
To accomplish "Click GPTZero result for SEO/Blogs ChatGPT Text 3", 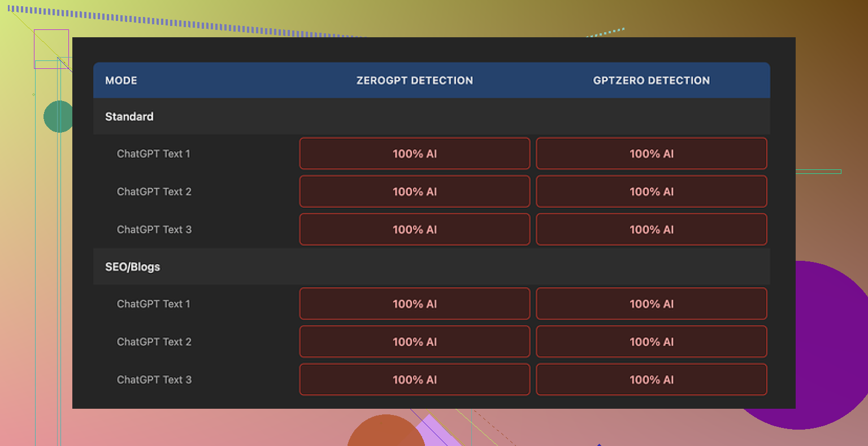I will tap(651, 379).
